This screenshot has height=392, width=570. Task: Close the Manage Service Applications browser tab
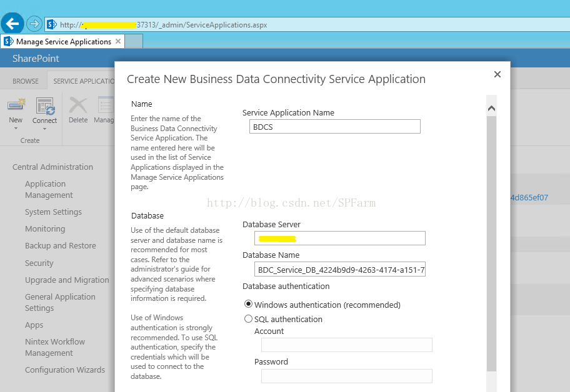[118, 41]
